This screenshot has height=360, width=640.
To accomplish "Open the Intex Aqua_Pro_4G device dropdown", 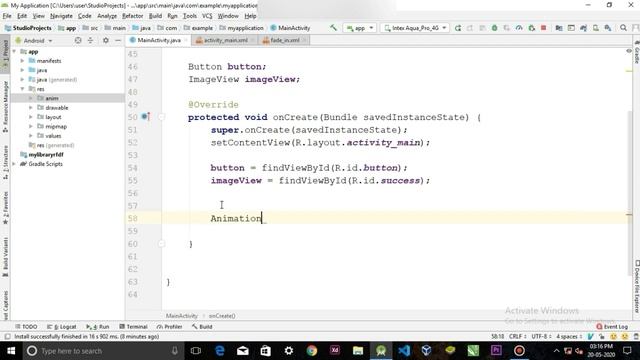I will [415, 28].
